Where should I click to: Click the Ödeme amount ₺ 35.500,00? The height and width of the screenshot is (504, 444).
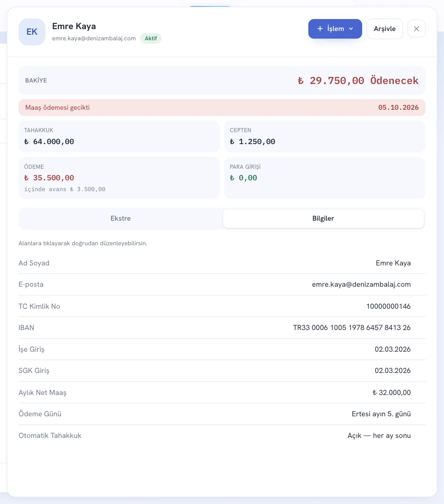coord(49,178)
